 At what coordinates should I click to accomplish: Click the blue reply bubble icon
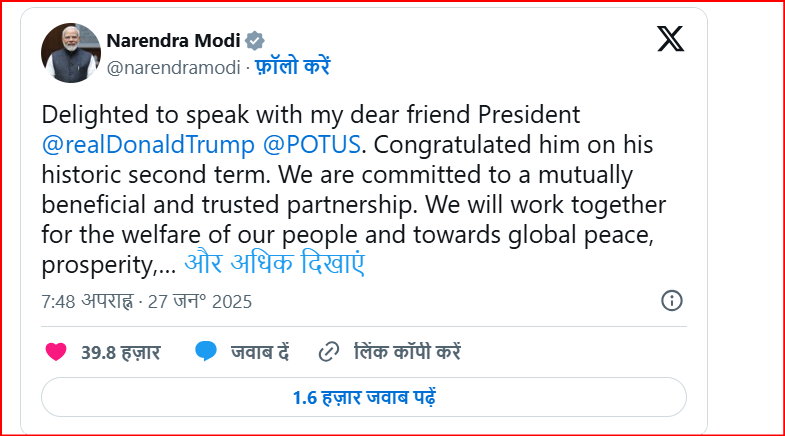[206, 352]
